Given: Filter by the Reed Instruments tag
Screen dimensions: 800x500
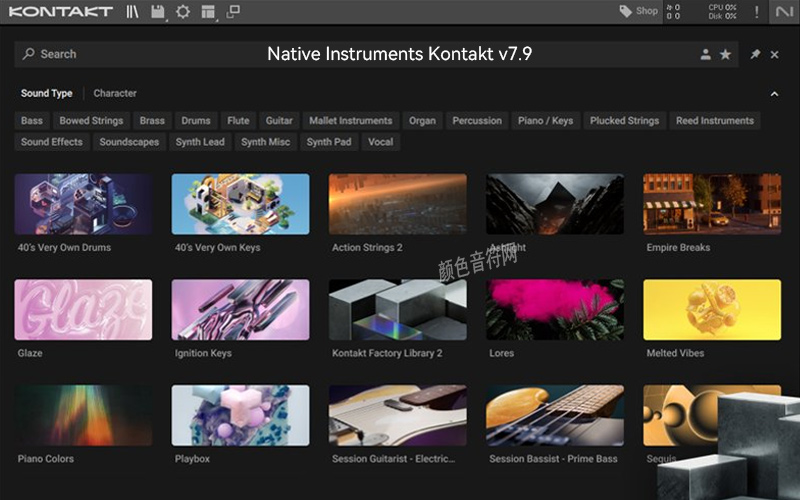Looking at the screenshot, I should point(715,121).
